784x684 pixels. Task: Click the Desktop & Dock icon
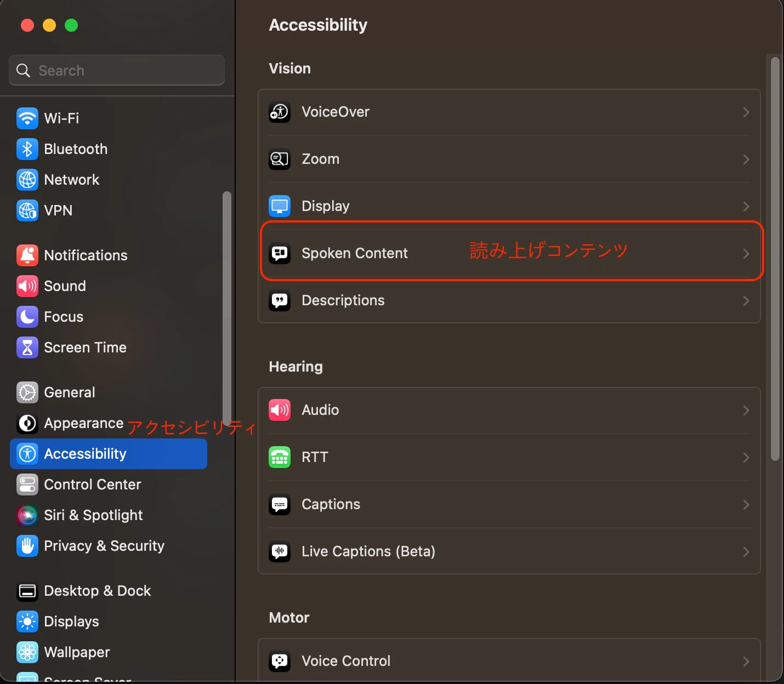(x=27, y=591)
